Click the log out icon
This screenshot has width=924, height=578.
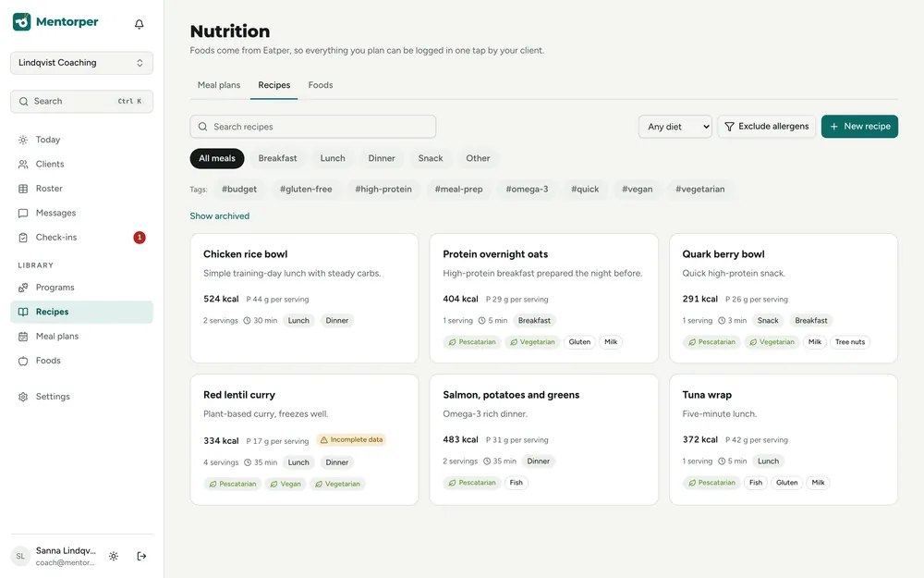click(x=141, y=556)
